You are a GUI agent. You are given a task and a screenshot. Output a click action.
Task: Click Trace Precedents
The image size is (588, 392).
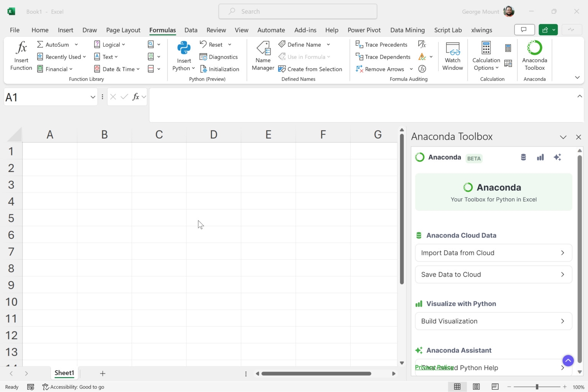381,45
